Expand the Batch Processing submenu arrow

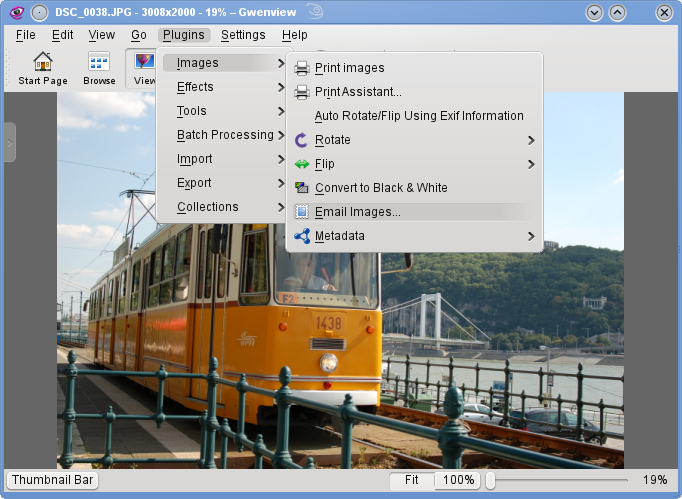point(281,135)
